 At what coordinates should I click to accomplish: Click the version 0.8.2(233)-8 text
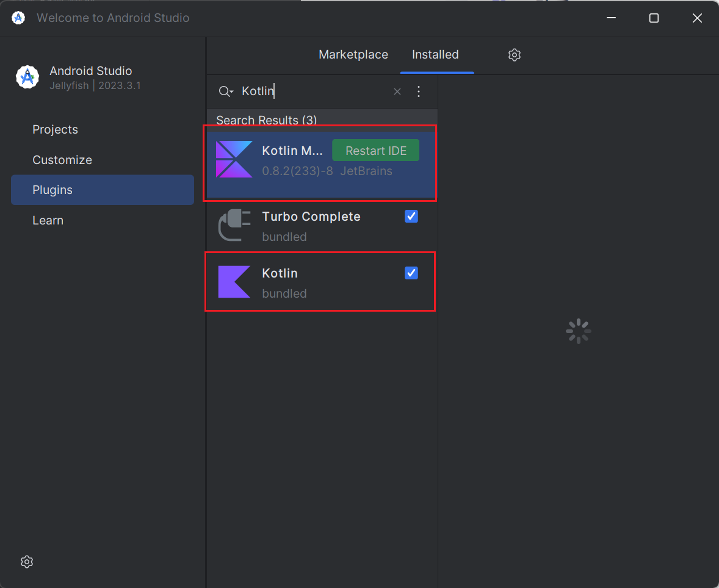[297, 171]
